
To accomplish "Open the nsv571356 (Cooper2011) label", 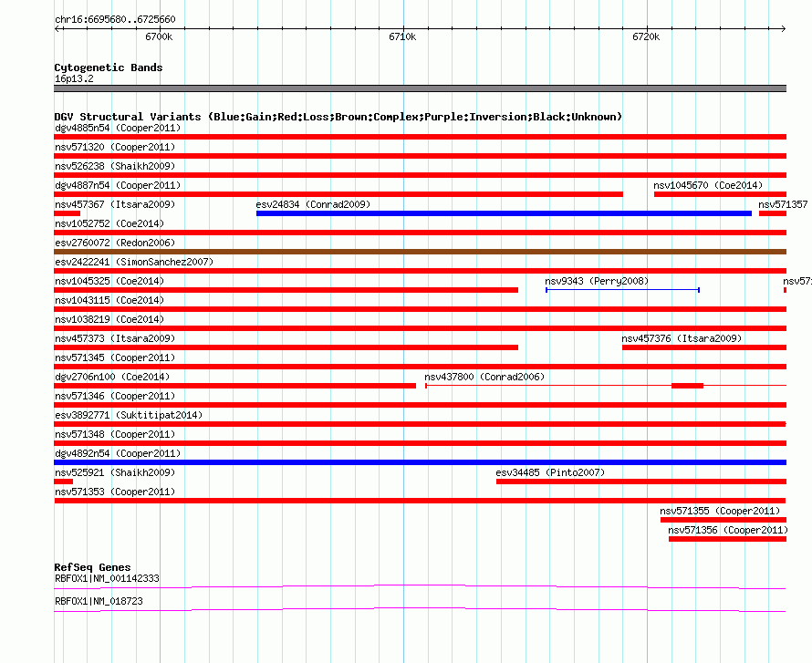I will point(727,530).
